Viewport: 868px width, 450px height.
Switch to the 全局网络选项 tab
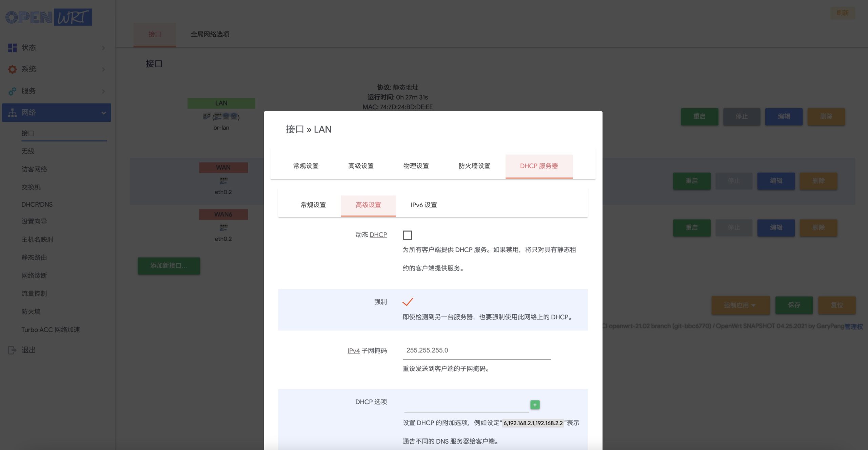[x=210, y=34]
